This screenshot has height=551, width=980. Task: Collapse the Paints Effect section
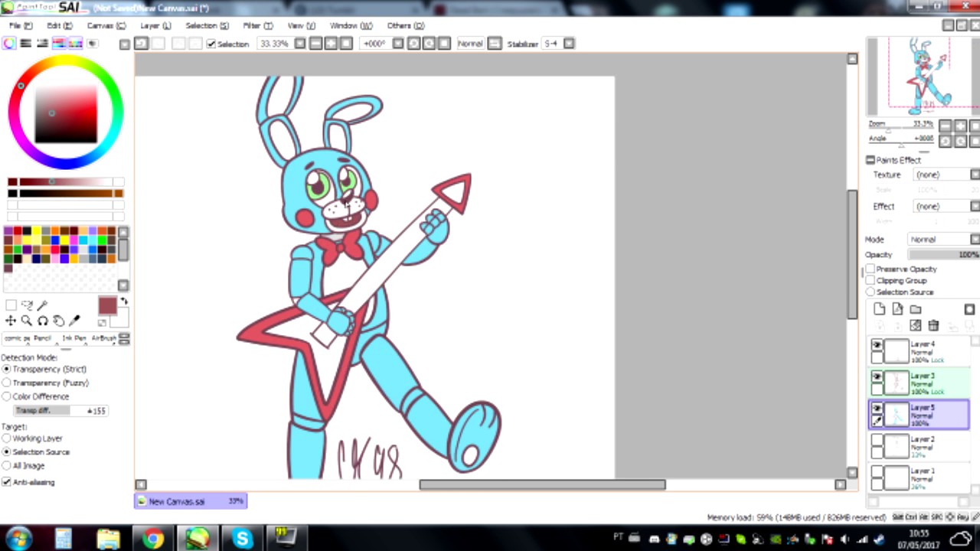coord(871,160)
